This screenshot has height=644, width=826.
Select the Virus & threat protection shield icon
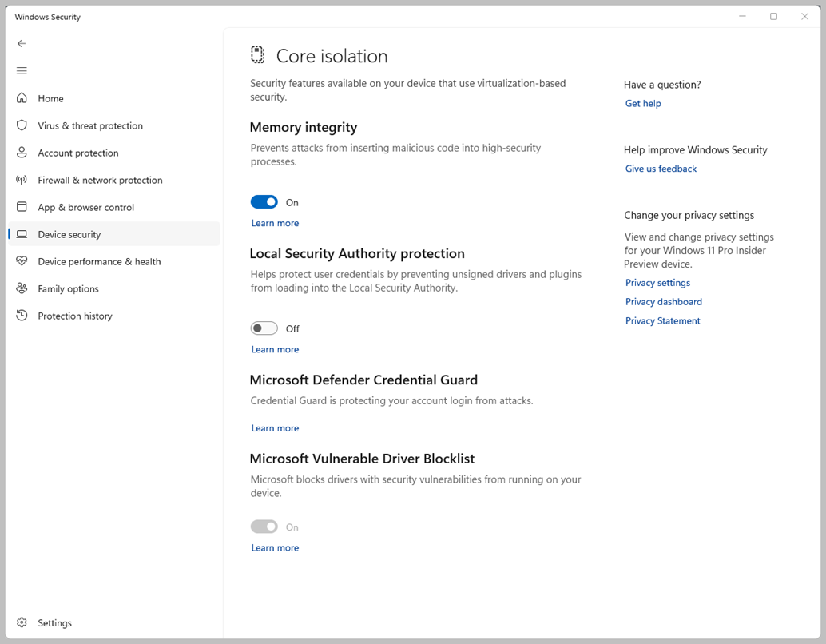[x=22, y=125]
